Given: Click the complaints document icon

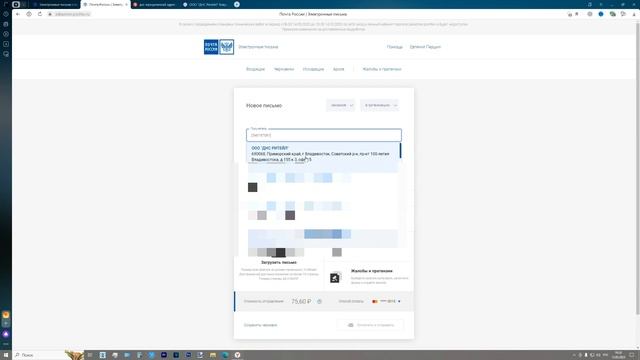Looking at the screenshot, I should point(335,278).
